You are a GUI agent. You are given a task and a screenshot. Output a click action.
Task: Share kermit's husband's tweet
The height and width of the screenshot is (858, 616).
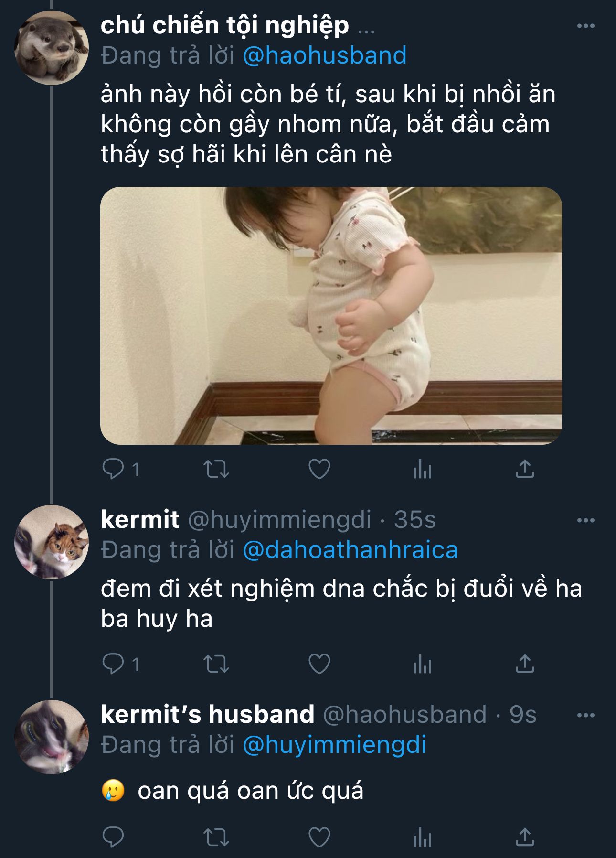pyautogui.click(x=525, y=837)
